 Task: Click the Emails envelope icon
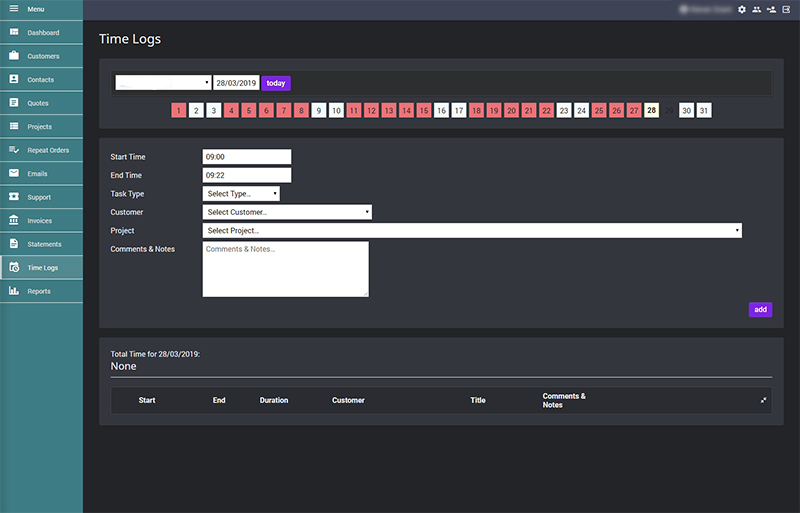pos(14,173)
